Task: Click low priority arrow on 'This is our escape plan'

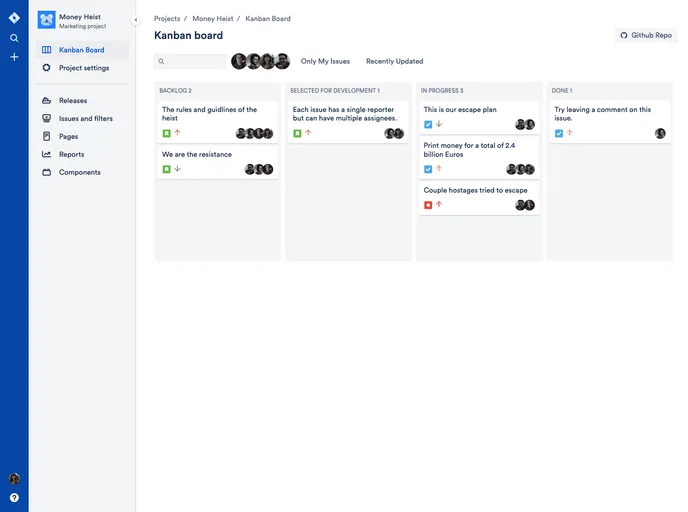Action: [x=439, y=124]
